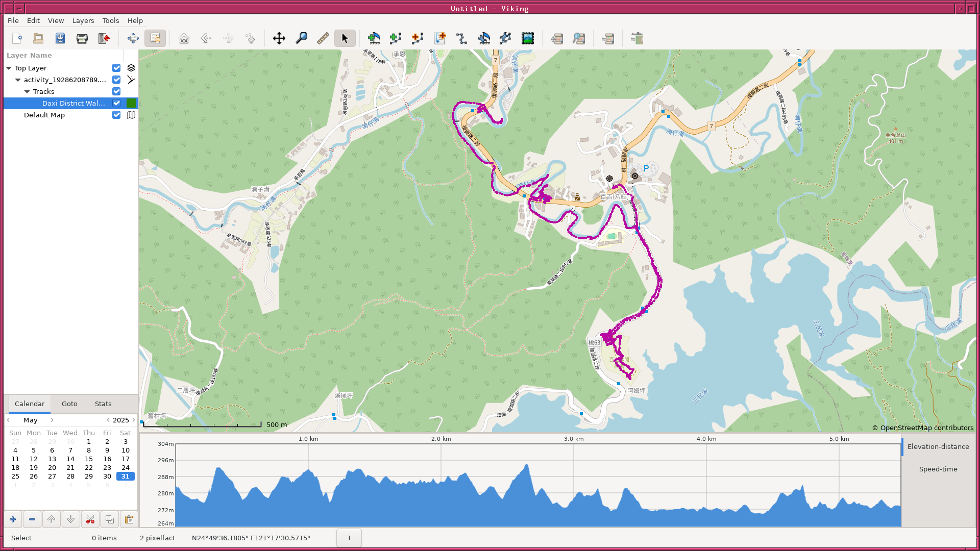Click the Full Screen toolbar icon
Viewport: 980px width, 551px height.
click(x=133, y=38)
